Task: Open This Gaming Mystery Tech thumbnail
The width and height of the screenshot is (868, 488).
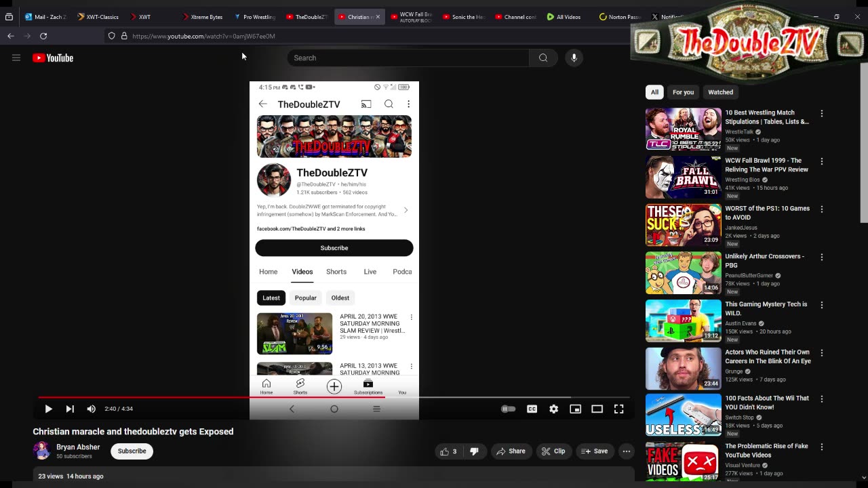Action: (684, 321)
